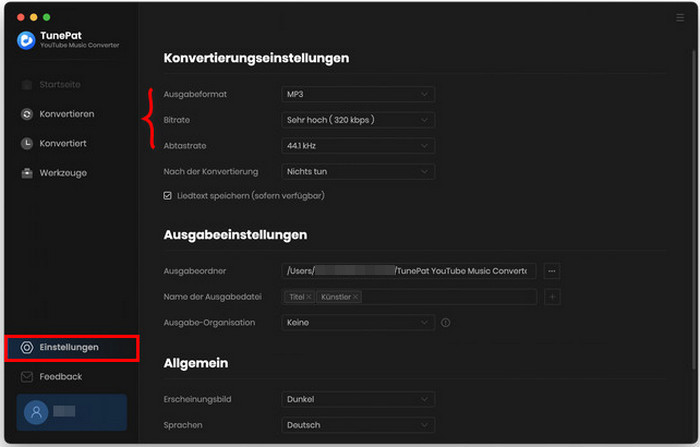Click the Sprachen label
The width and height of the screenshot is (700, 447).
coord(183,425)
